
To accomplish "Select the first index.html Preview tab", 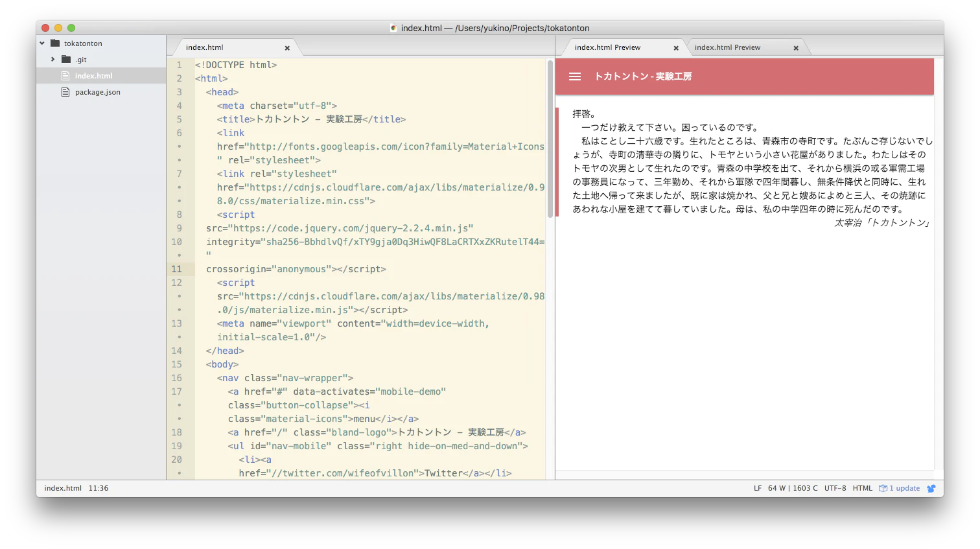I will [x=607, y=47].
